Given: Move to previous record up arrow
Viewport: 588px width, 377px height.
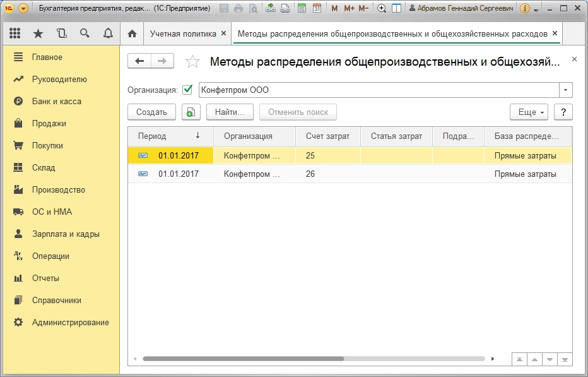Looking at the screenshot, I should 534,359.
